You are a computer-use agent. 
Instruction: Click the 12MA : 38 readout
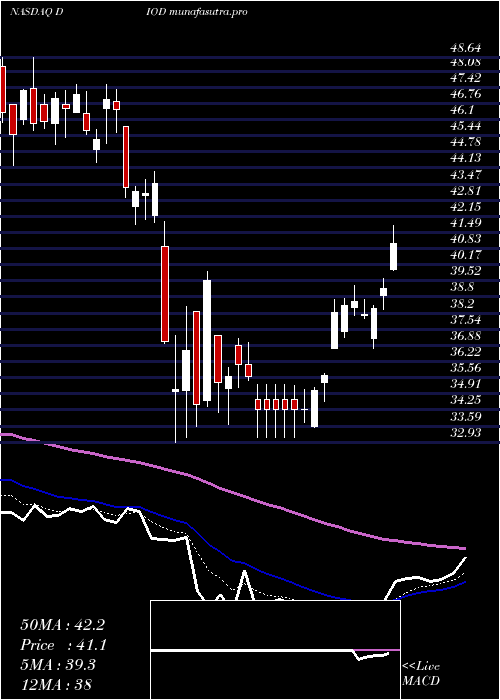pos(56,684)
